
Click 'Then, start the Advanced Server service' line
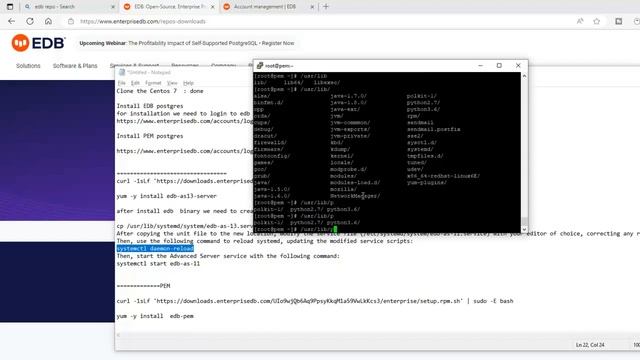tap(228, 256)
